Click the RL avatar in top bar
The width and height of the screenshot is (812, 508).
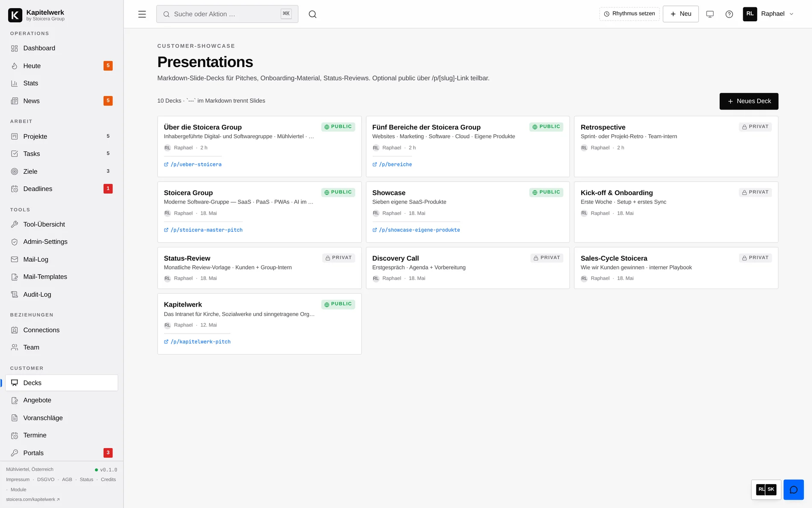click(x=750, y=14)
